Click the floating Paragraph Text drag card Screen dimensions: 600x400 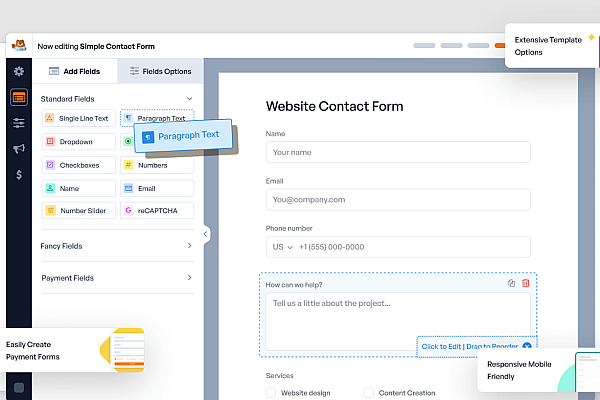[x=183, y=136]
